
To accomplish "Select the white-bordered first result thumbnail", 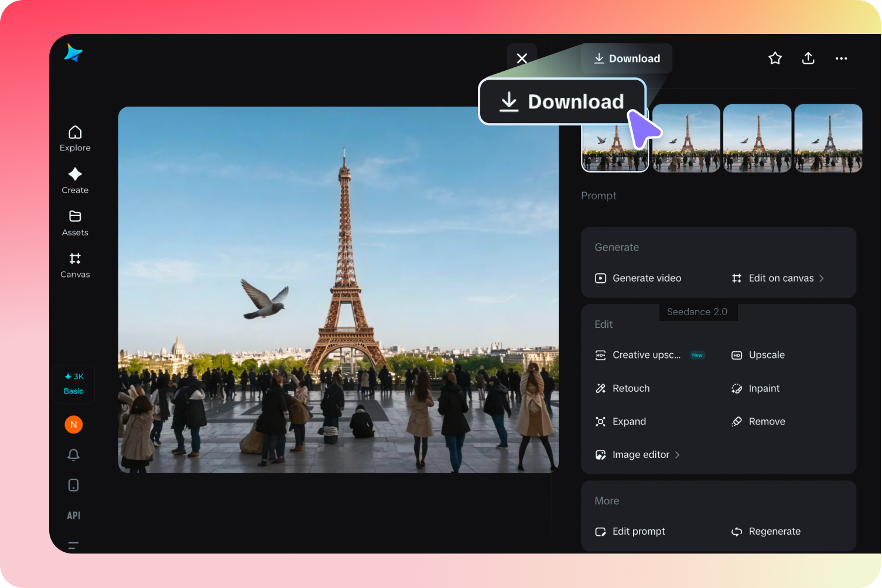I will click(614, 148).
